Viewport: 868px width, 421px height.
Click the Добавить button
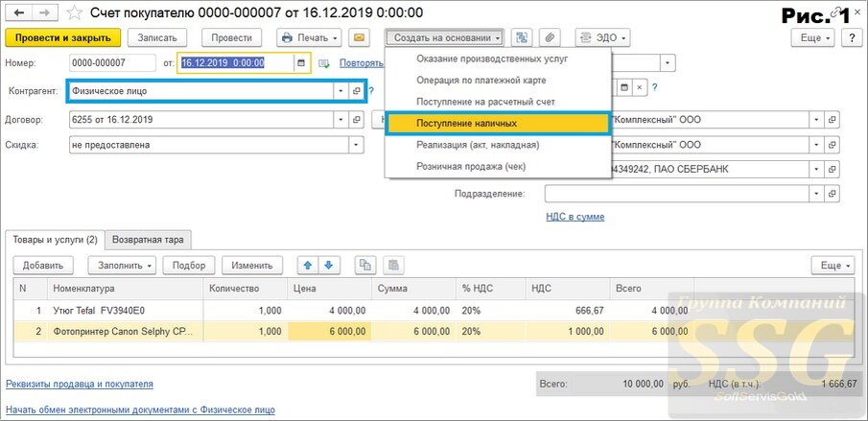click(43, 265)
